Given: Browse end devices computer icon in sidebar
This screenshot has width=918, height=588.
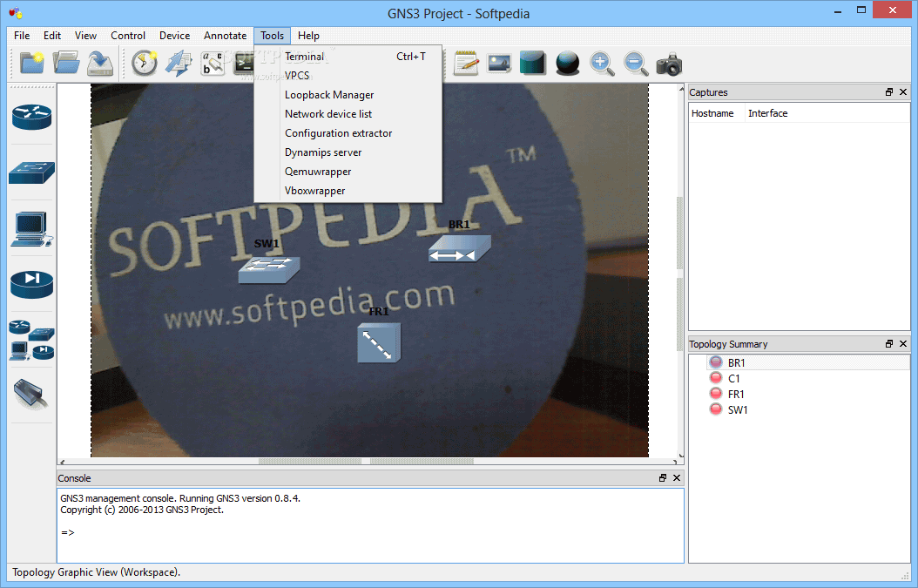Looking at the screenshot, I should coord(31,229).
